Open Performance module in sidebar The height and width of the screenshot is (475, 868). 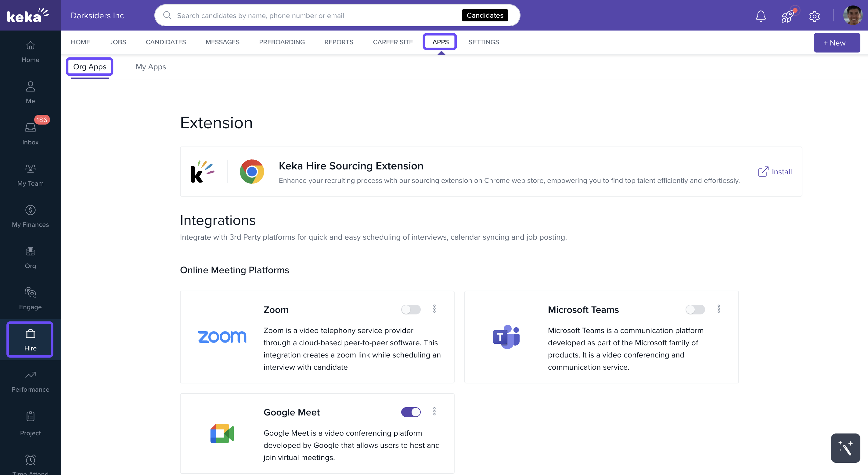(30, 381)
